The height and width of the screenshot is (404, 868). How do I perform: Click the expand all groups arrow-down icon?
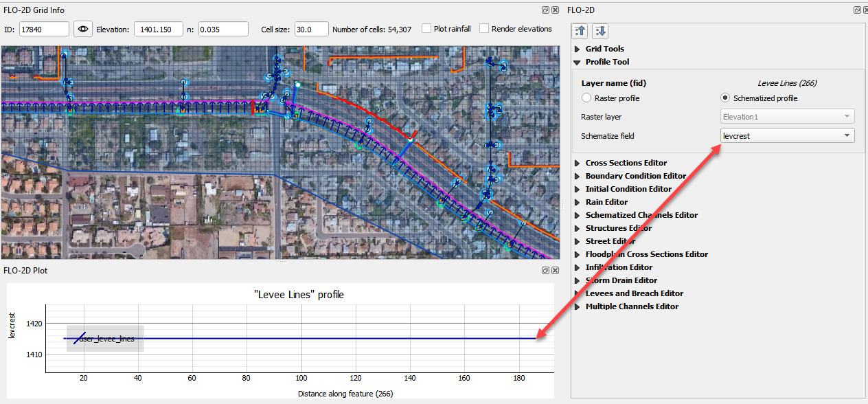pos(599,31)
